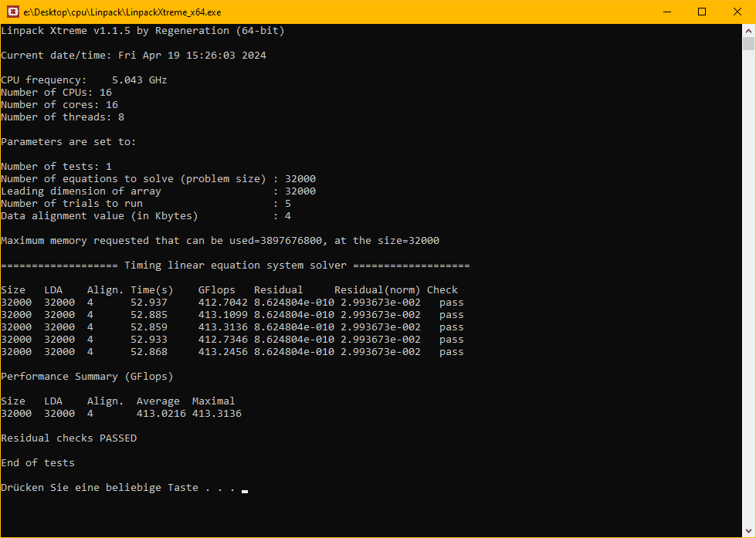
Task: Click the first 'GFlops' column header
Action: click(216, 290)
